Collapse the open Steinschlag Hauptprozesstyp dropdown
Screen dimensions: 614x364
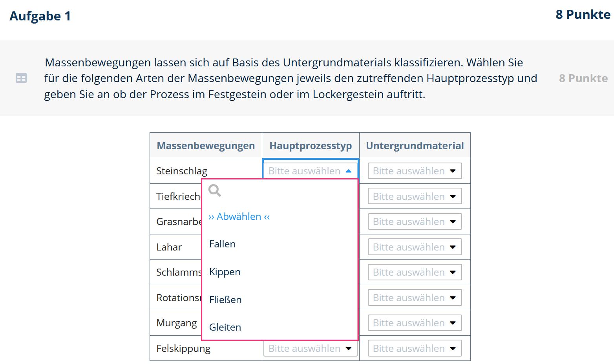coord(310,171)
